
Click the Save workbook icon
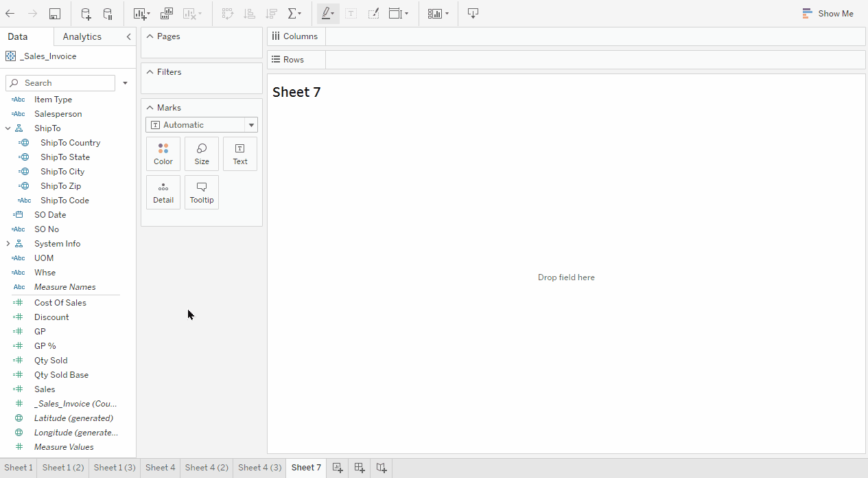click(55, 14)
